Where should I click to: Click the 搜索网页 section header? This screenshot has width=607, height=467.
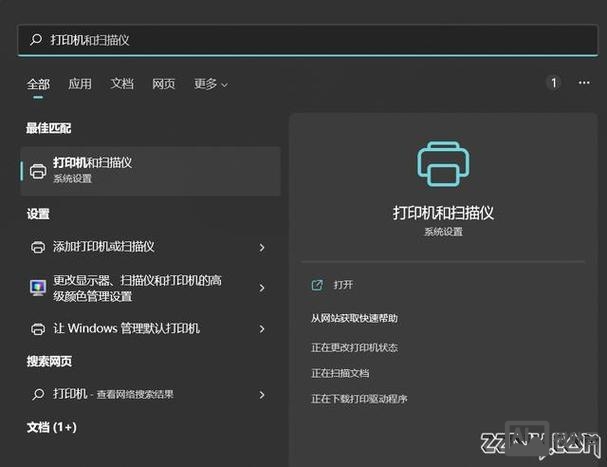point(49,361)
